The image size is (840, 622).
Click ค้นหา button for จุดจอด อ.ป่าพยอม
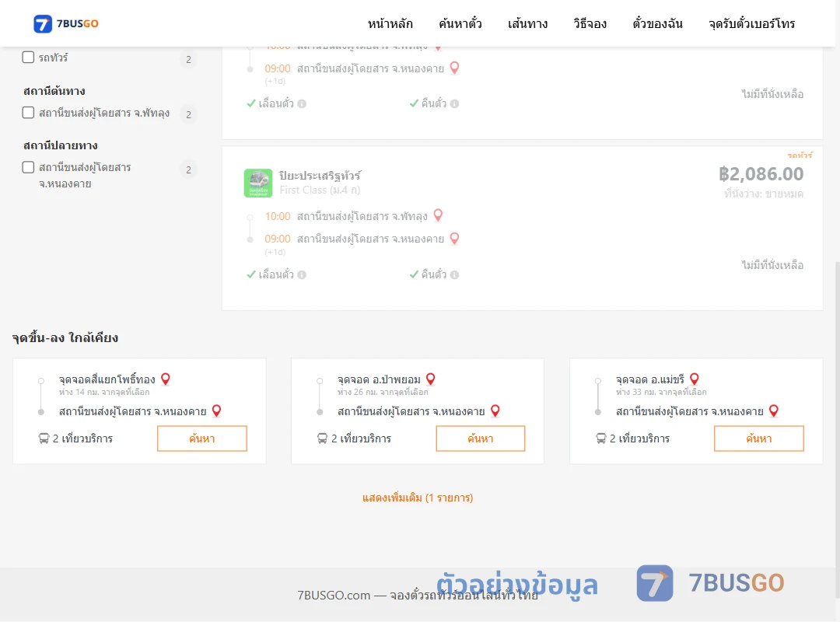481,439
